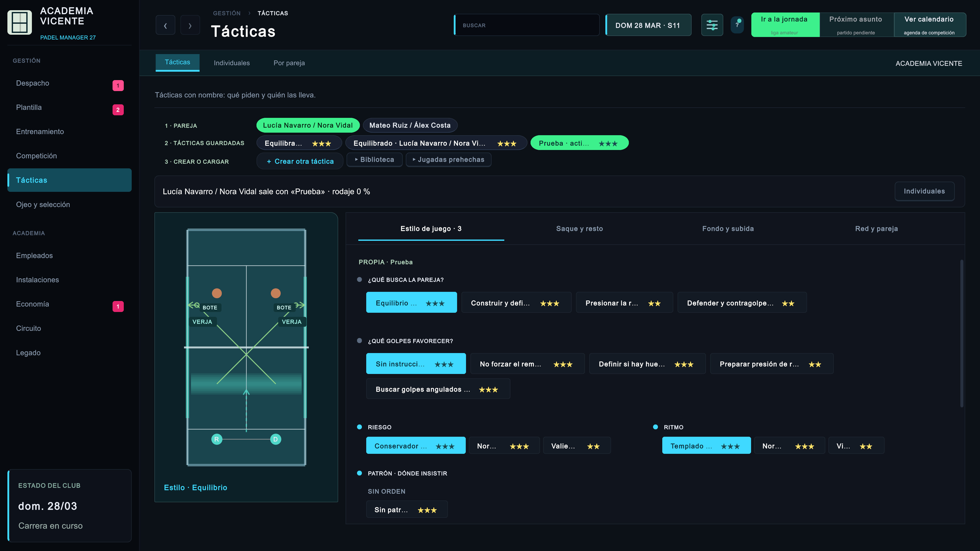Open Economía notification badge

point(118,306)
